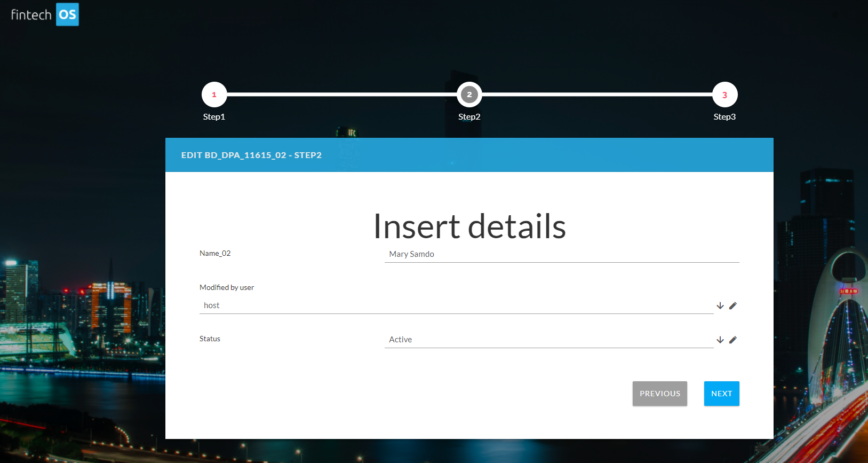Click the Status field showing Active
868x463 pixels.
point(548,340)
